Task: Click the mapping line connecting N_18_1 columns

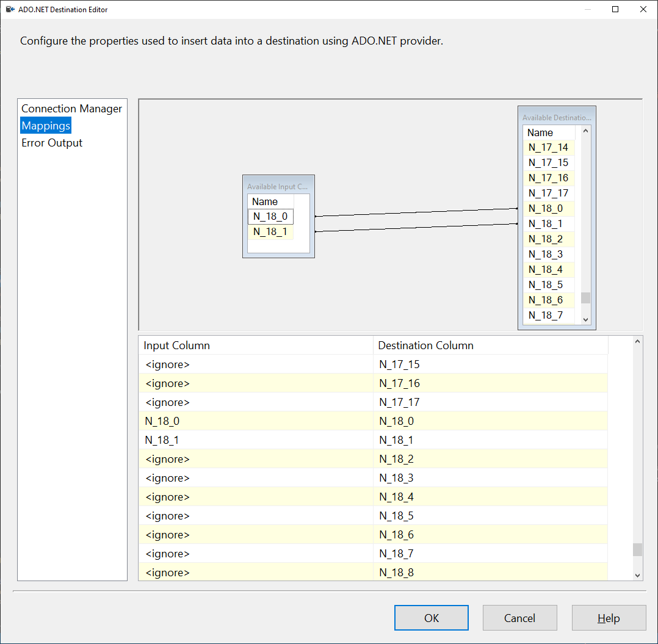Action: 416,228
